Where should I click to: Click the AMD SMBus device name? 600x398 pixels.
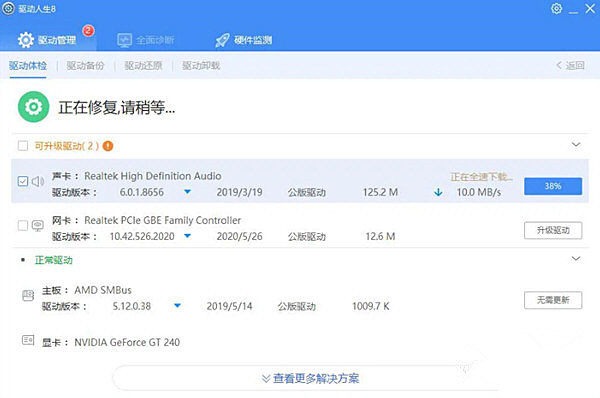pos(103,290)
